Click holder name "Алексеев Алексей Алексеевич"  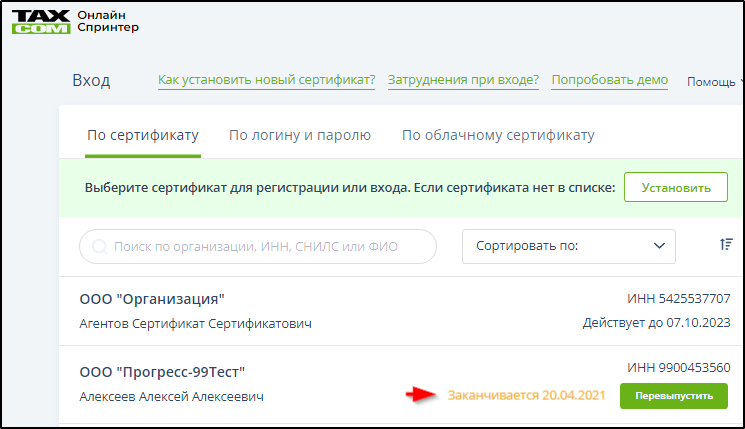tap(171, 397)
